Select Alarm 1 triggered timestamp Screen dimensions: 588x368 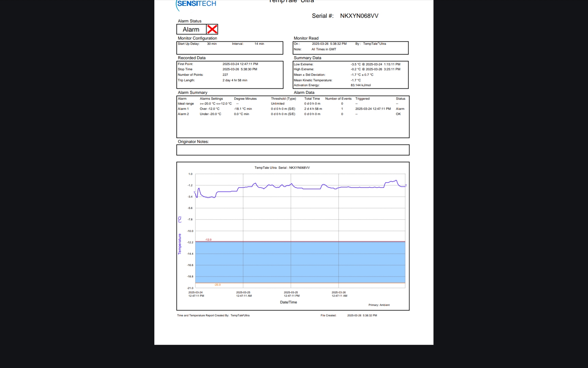(x=373, y=109)
